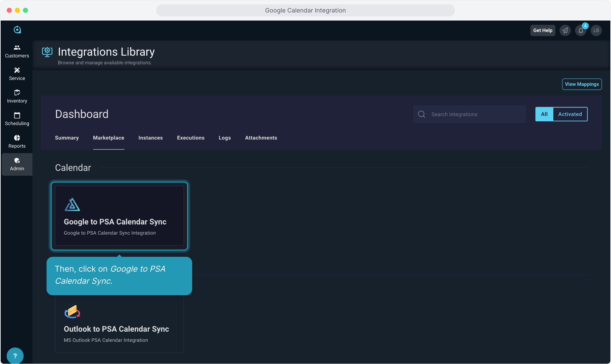Open the Customers section in sidebar
The image size is (611, 364).
17,51
